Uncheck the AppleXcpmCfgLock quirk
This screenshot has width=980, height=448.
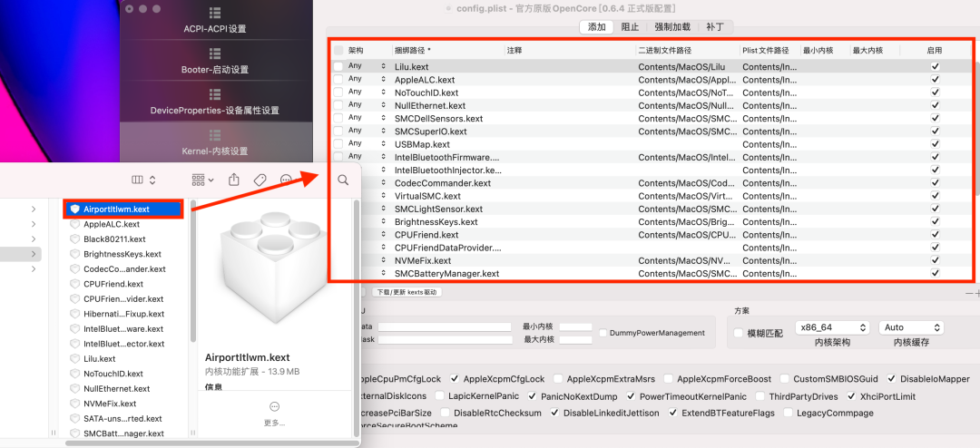(455, 379)
